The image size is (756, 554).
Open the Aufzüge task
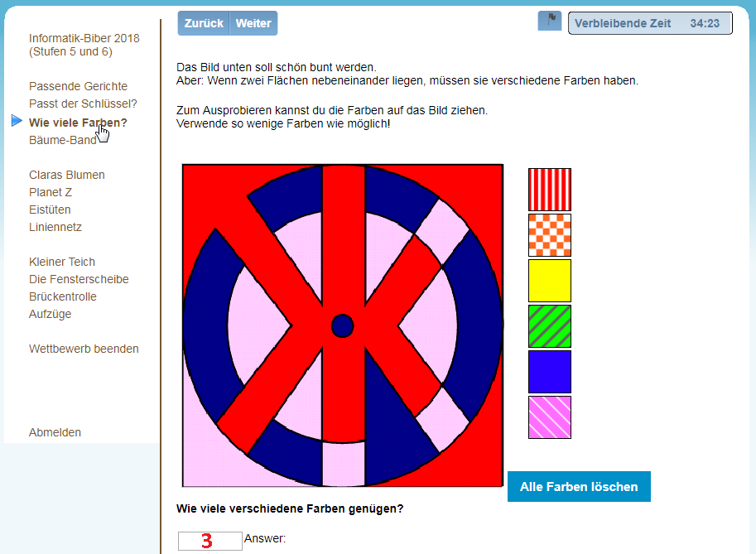point(51,314)
